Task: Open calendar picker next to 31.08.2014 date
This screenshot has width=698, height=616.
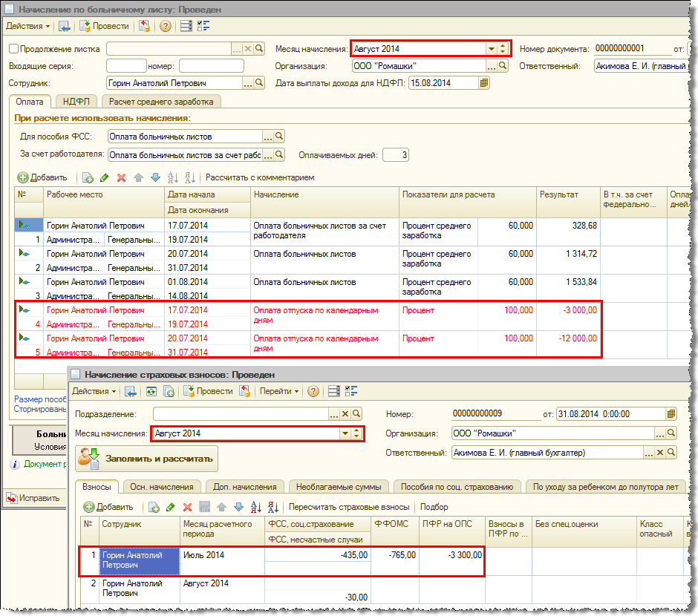Action: 671,413
